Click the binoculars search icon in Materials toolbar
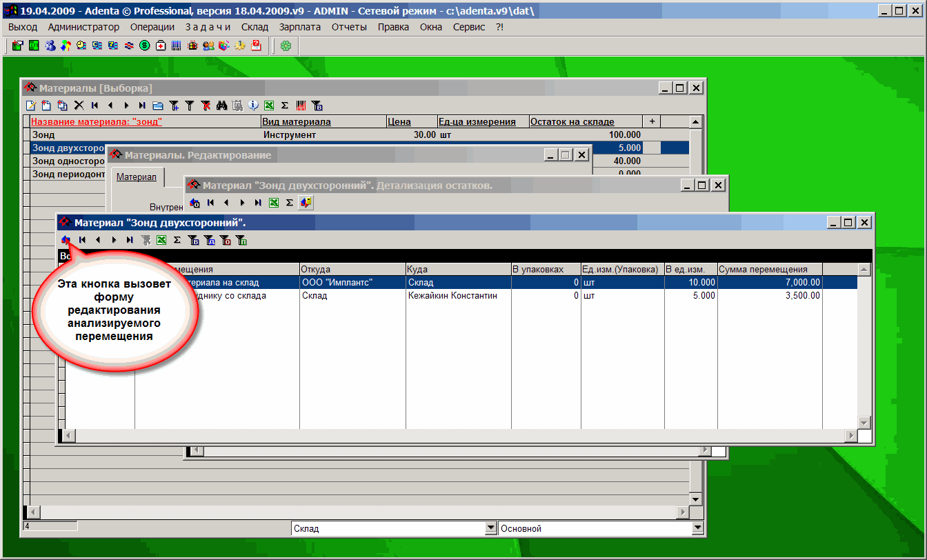 221,106
